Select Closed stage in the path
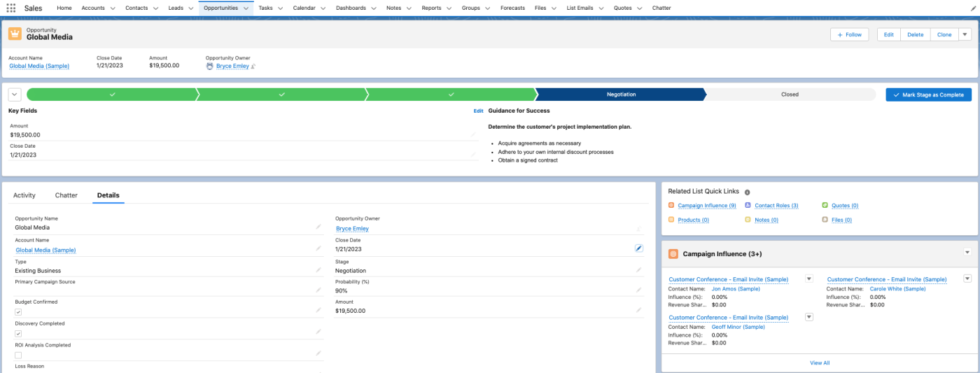The height and width of the screenshot is (373, 980). 790,94
